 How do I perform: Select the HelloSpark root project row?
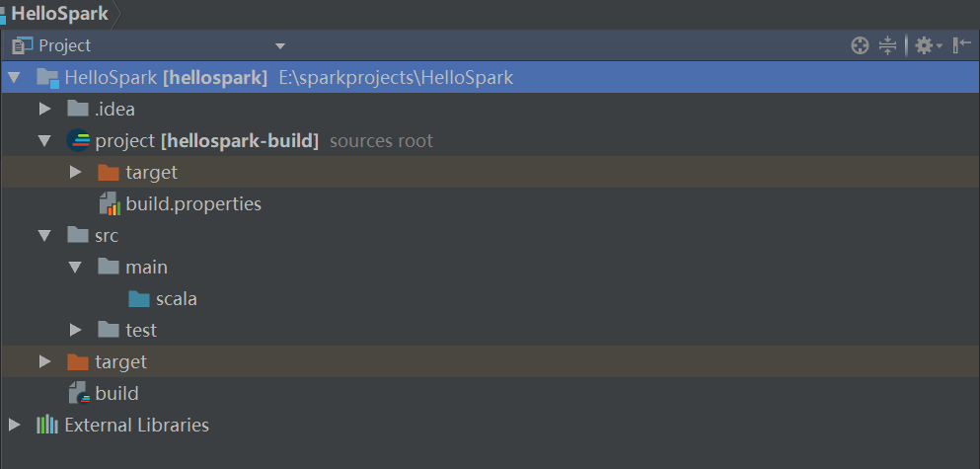[286, 77]
